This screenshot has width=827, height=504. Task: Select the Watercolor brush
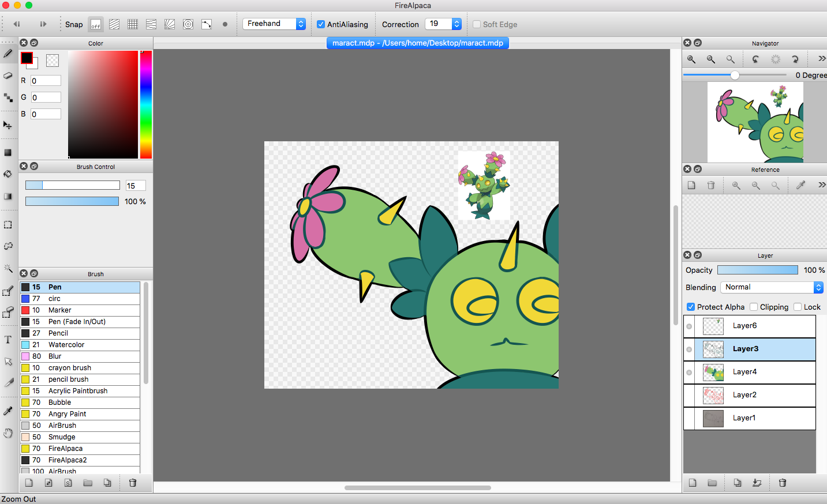[80, 345]
